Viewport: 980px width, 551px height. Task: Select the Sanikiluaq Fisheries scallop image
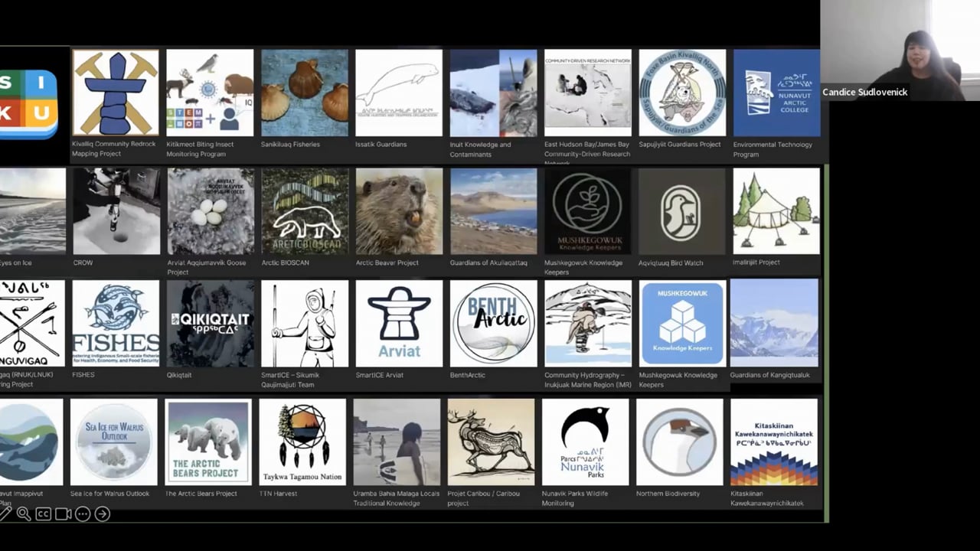[304, 93]
